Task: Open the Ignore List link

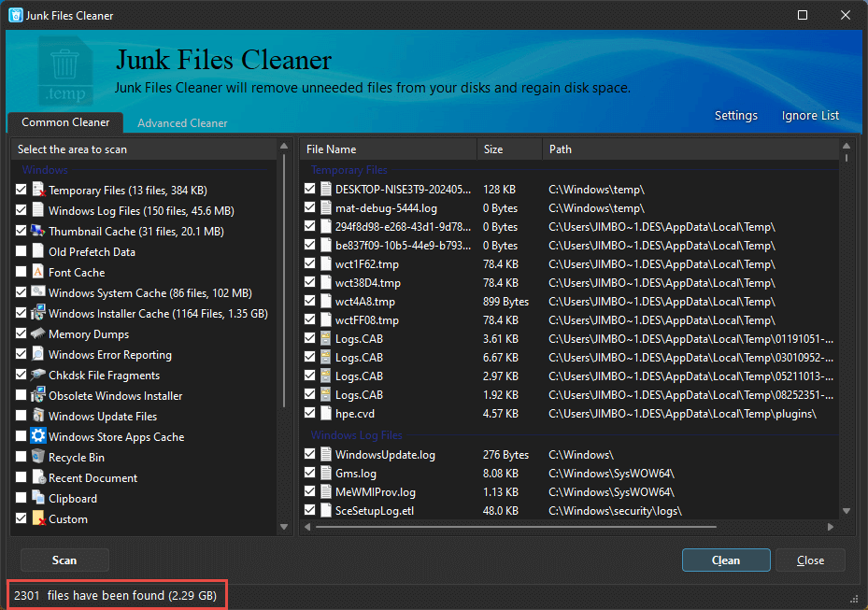Action: click(810, 115)
